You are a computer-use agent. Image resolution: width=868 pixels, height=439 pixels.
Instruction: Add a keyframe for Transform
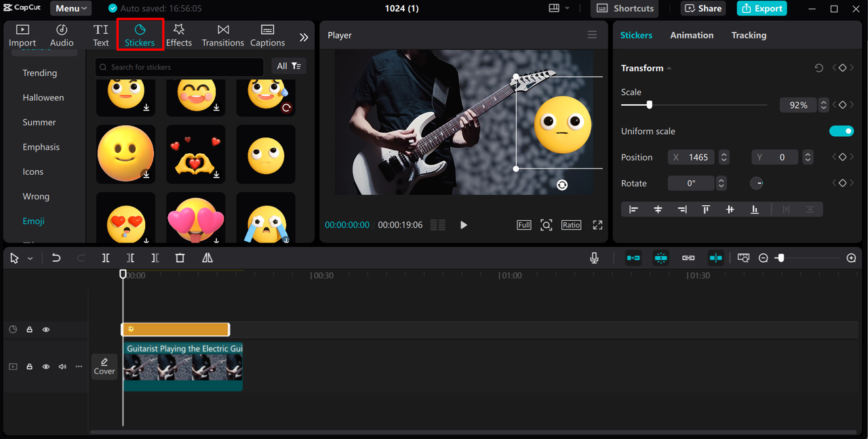coord(842,68)
